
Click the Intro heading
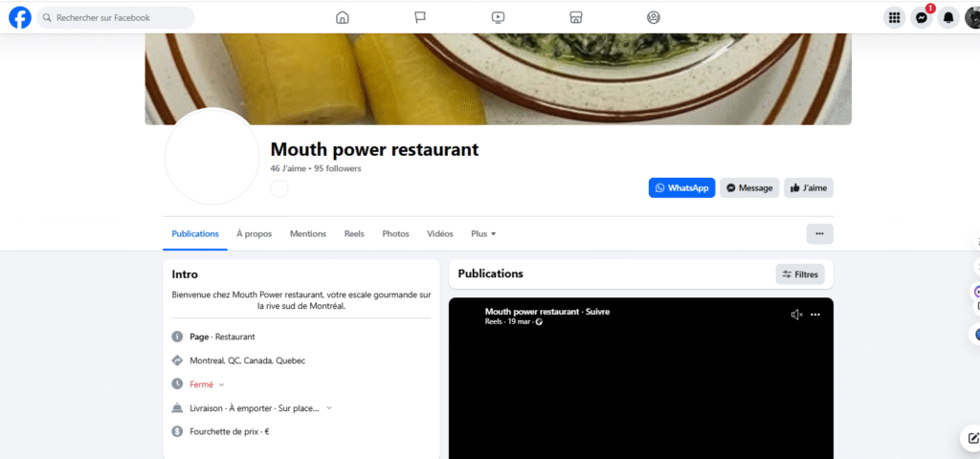(185, 274)
